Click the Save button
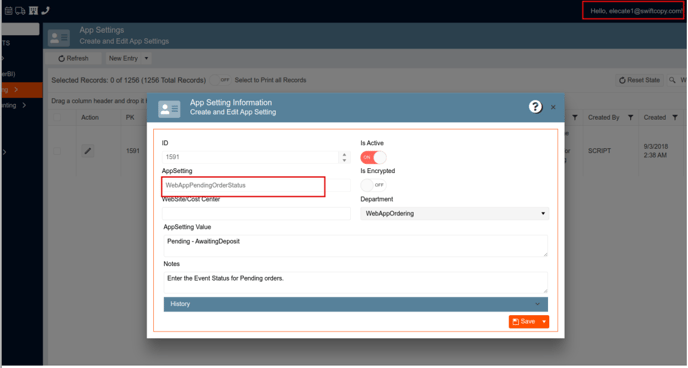This screenshot has height=368, width=688. [524, 322]
